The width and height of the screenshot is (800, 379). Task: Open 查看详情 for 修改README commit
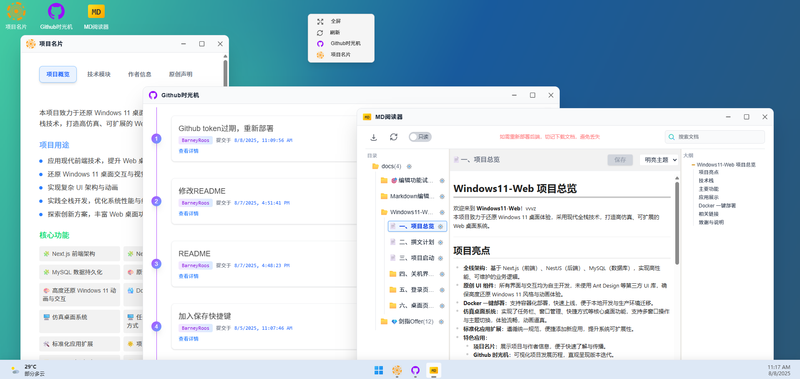(188, 214)
